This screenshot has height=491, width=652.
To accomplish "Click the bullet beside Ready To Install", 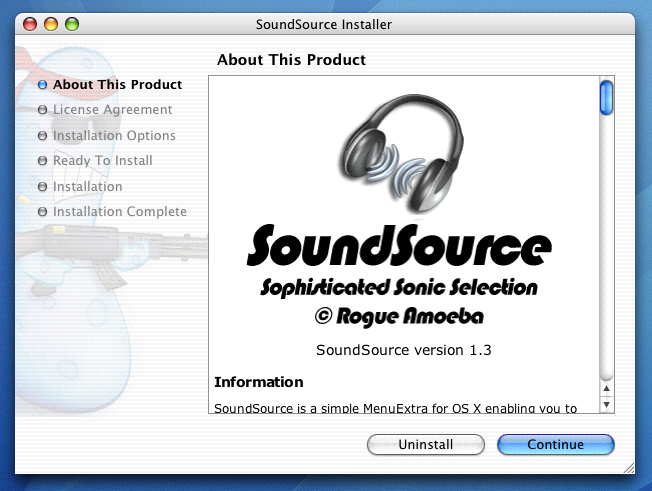I will 42,160.
